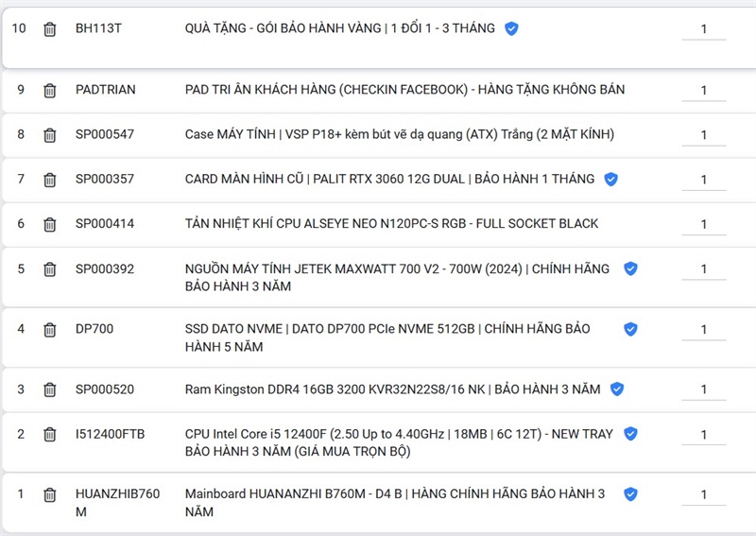Remove the PADTRIAN pad item with trash icon
The width and height of the screenshot is (756, 536).
coord(50,91)
